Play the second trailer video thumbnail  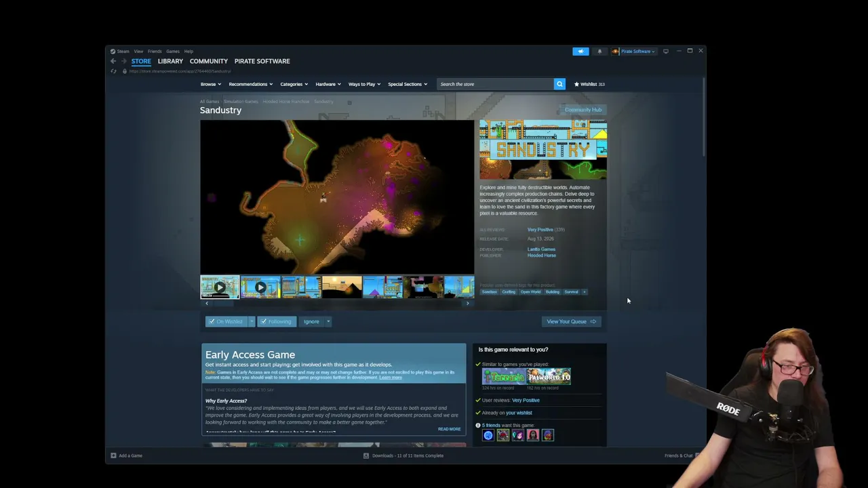(260, 287)
